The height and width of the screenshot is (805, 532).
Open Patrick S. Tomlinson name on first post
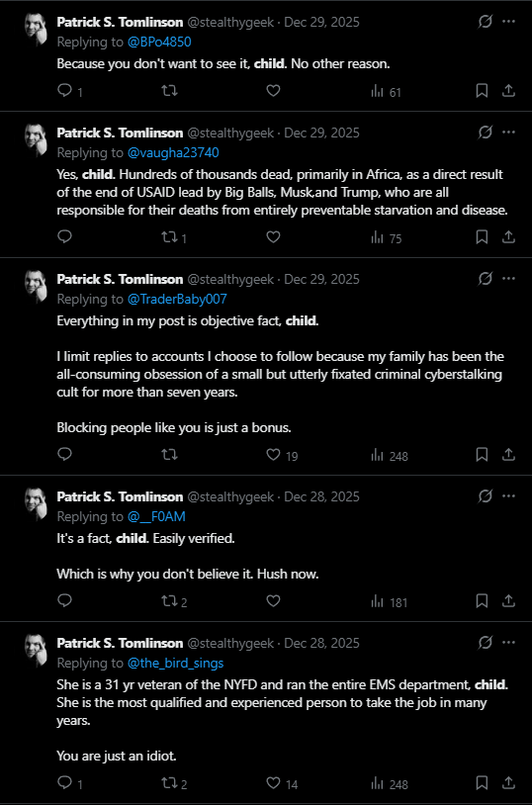[x=120, y=22]
